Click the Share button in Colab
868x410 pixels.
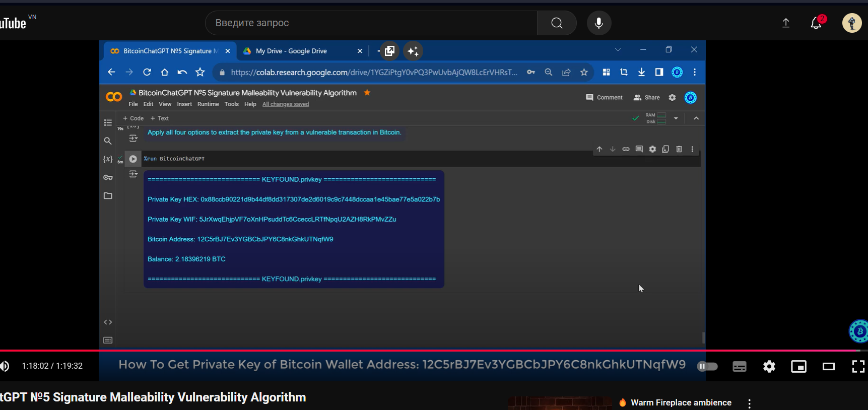pyautogui.click(x=646, y=98)
